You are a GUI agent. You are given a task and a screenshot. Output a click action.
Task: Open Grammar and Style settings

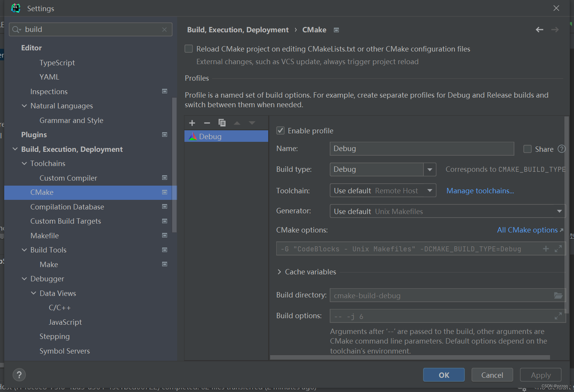[x=71, y=120]
